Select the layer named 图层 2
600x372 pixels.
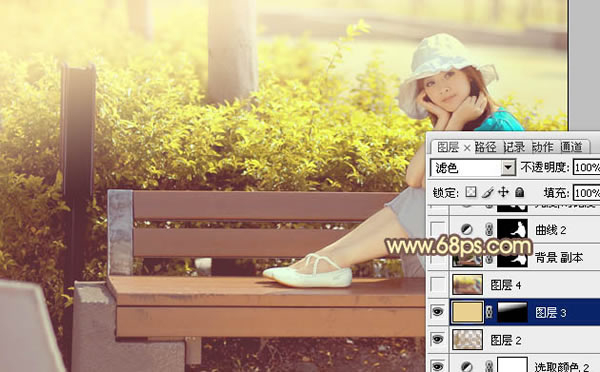[x=506, y=340]
